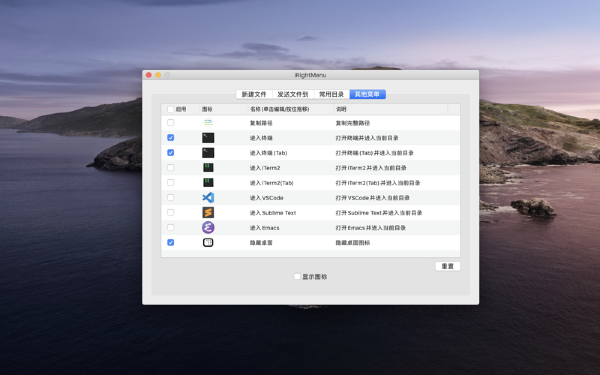Open the 常用目录 tab
Viewport: 600px width, 375px height.
[x=332, y=94]
